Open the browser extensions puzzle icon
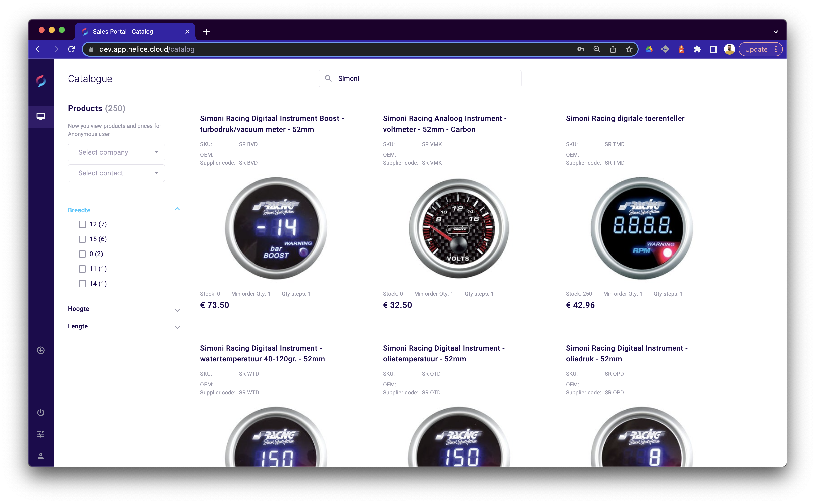 (x=697, y=49)
